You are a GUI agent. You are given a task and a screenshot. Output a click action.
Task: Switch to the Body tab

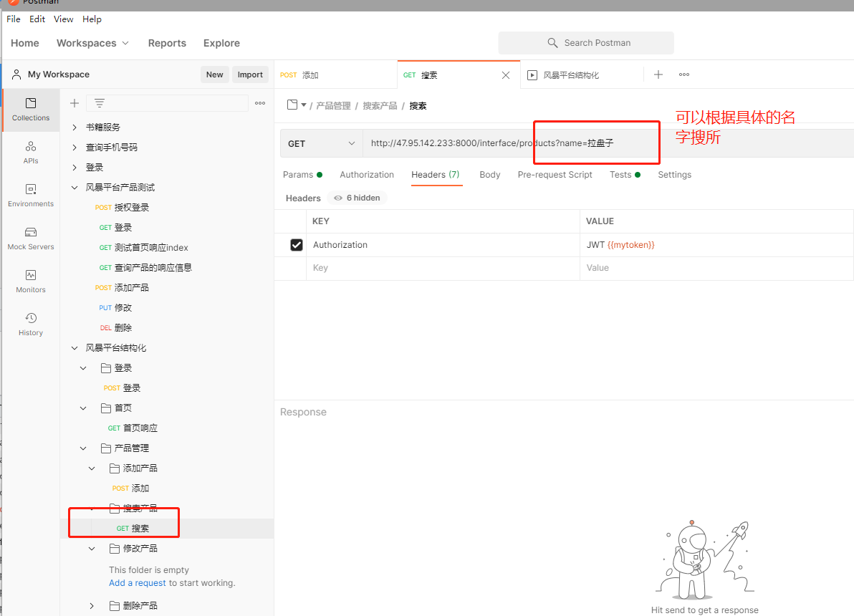[489, 175]
